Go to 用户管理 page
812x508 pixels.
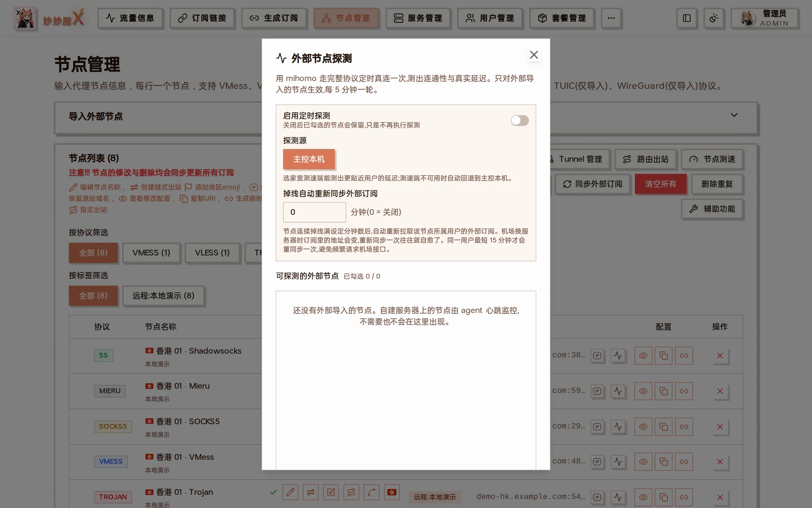click(x=490, y=18)
